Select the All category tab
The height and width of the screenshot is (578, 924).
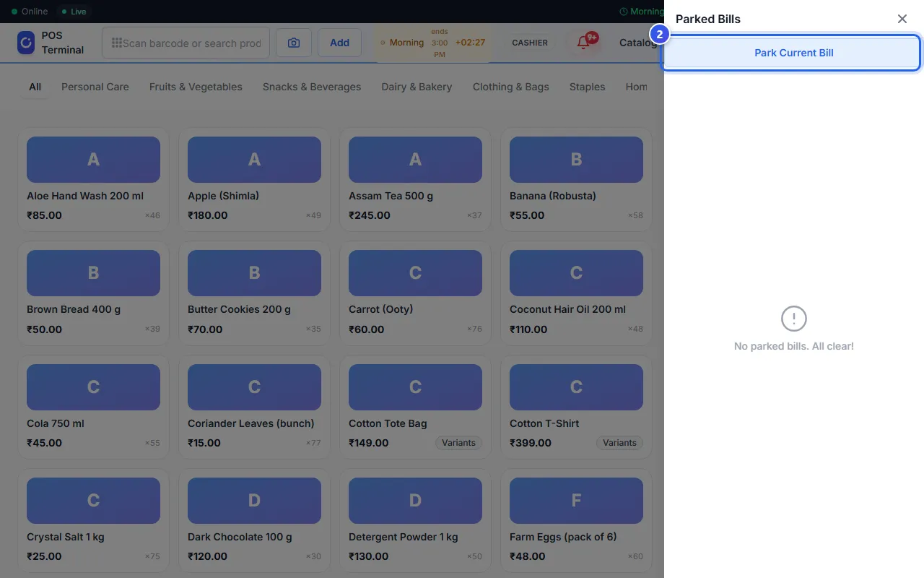coord(35,87)
